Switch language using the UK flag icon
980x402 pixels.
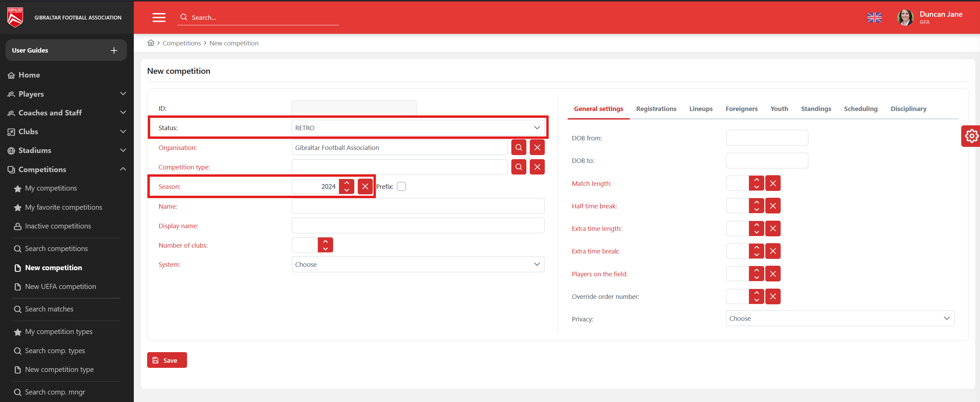click(x=874, y=17)
